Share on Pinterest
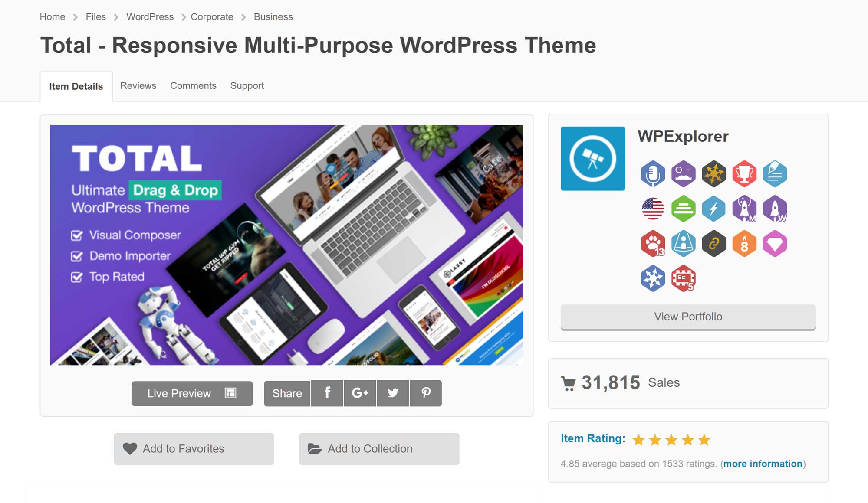The image size is (868, 503). point(426,393)
